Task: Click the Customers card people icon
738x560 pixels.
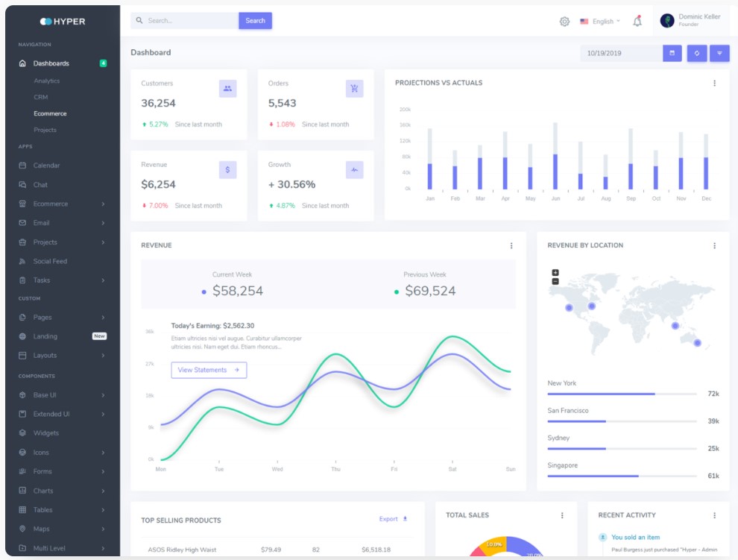Action: [x=228, y=89]
